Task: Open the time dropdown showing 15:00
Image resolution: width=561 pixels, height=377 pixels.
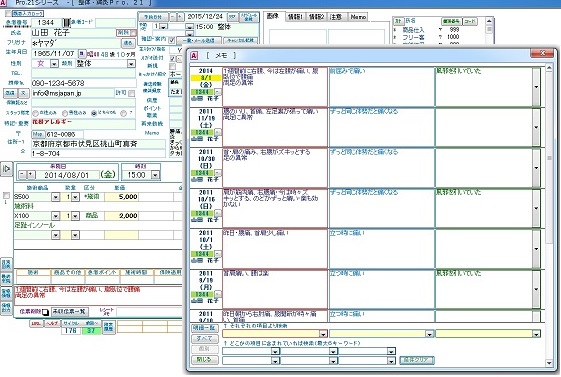Action: coord(155,175)
